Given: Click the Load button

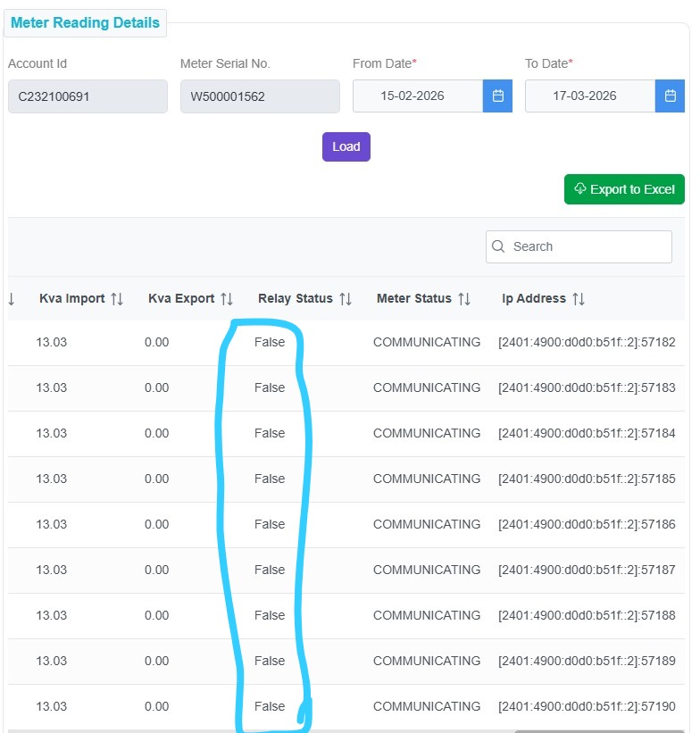Looking at the screenshot, I should pyautogui.click(x=346, y=146).
